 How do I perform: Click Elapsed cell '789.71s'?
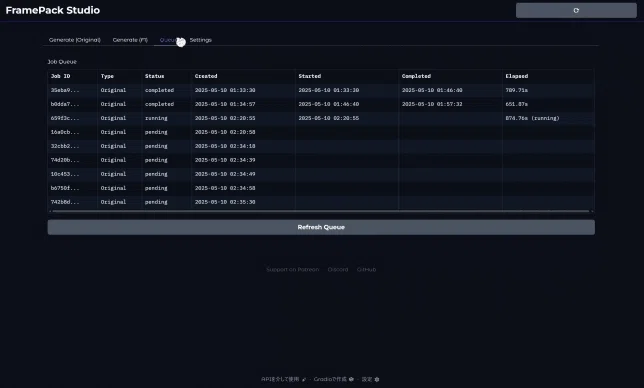point(548,90)
